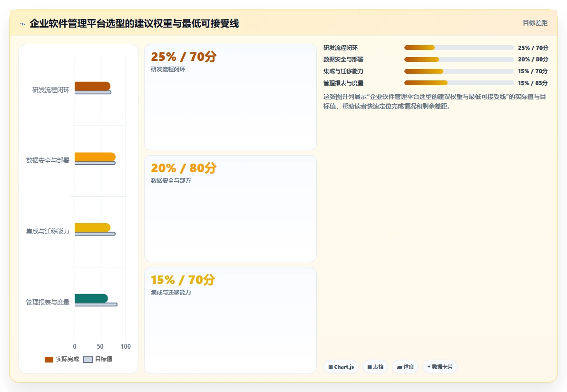
Task: Click the x-axis value 50
Action: click(x=100, y=346)
